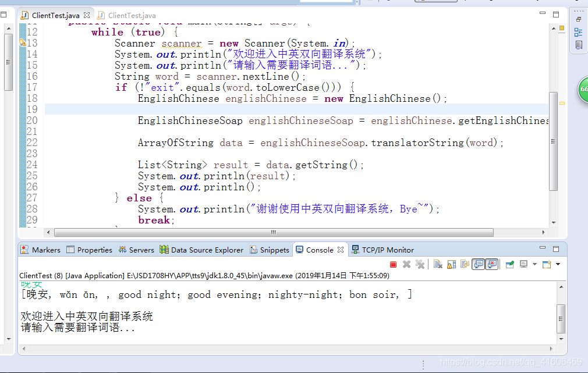The image size is (588, 373).
Task: Close the active ClientTest.java editor tab
Action: click(87, 15)
